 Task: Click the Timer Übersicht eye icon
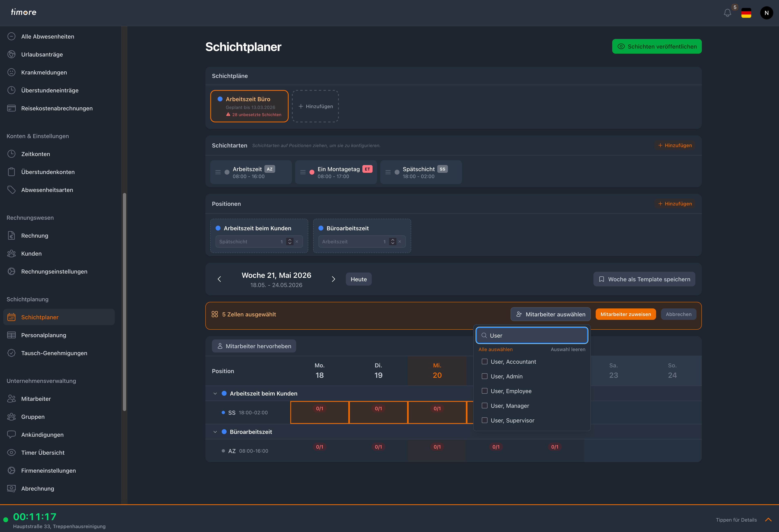click(x=11, y=453)
